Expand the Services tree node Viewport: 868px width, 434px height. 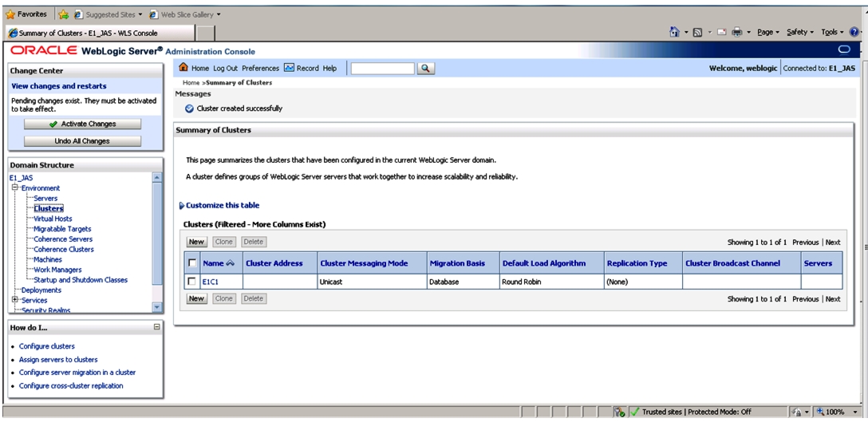tap(15, 300)
